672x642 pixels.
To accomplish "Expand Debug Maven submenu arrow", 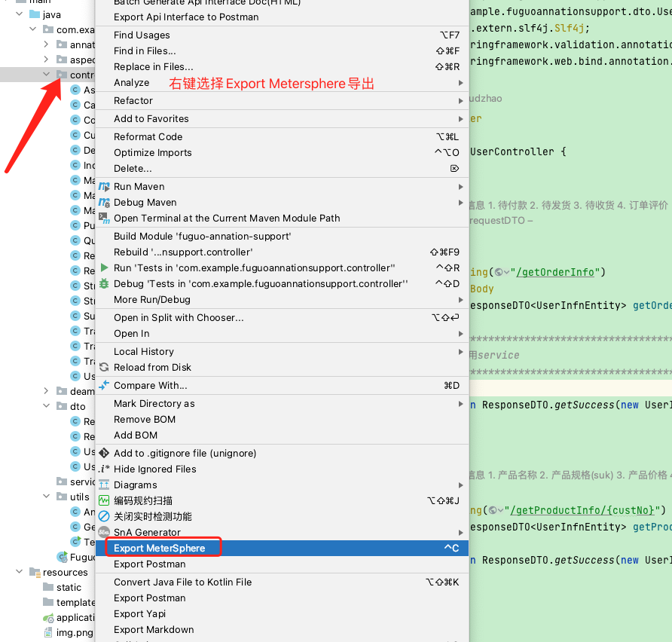I will coord(461,202).
